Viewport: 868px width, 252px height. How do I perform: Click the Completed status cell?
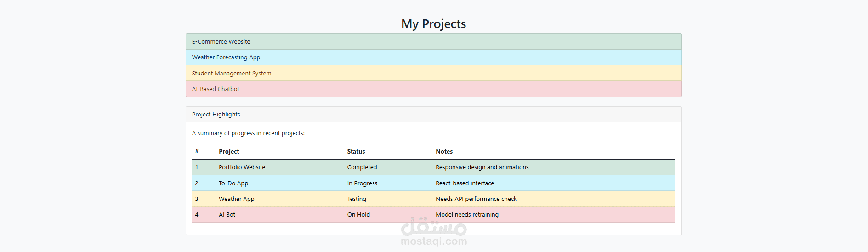pyautogui.click(x=362, y=167)
